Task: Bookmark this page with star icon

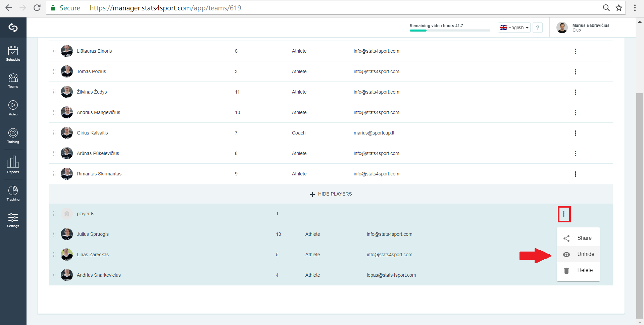Action: point(619,8)
